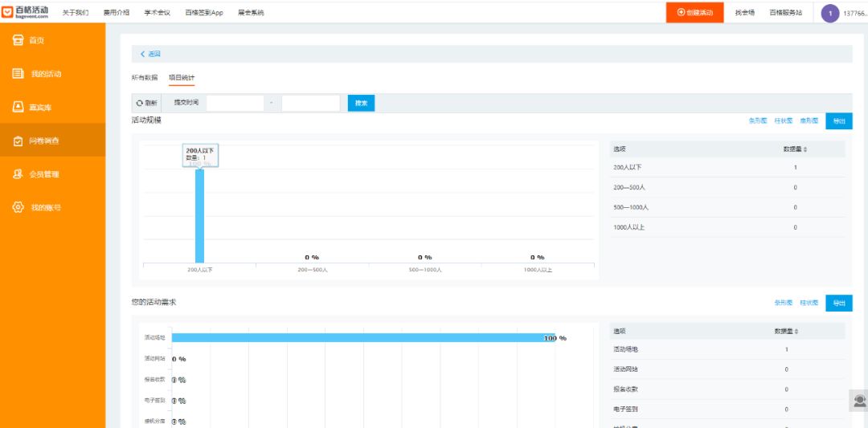Viewport: 868px width, 428px height.
Task: Open the customer service headset icon
Action: (x=859, y=400)
